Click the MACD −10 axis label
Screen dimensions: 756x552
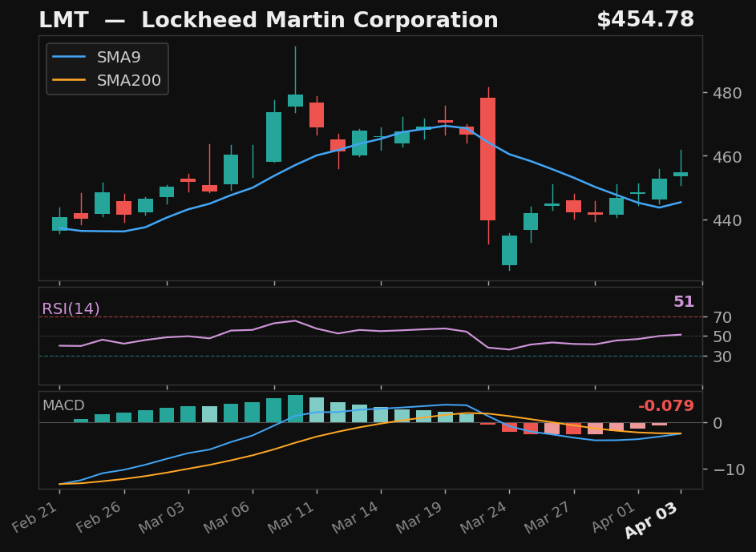pos(728,469)
